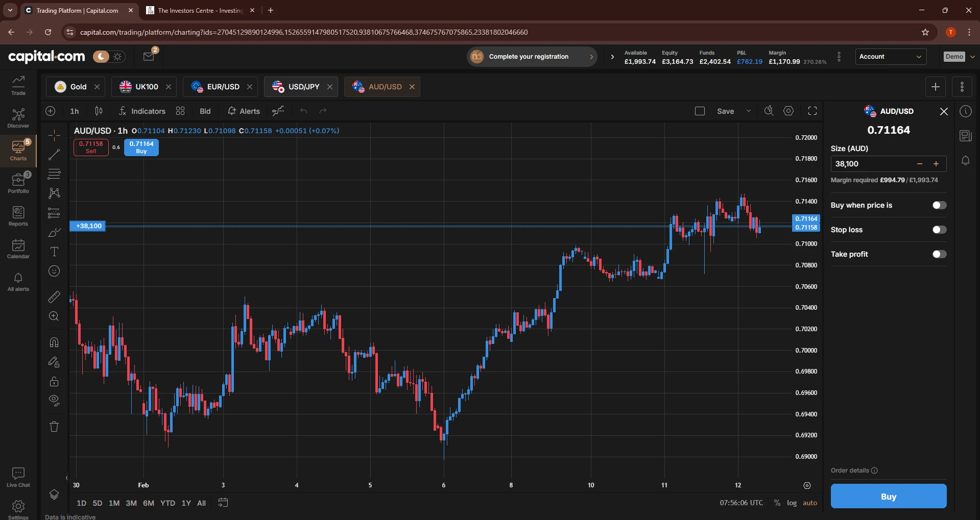Toggle stay in drawing mode
Screen dimensions: 980x520
pos(54,362)
